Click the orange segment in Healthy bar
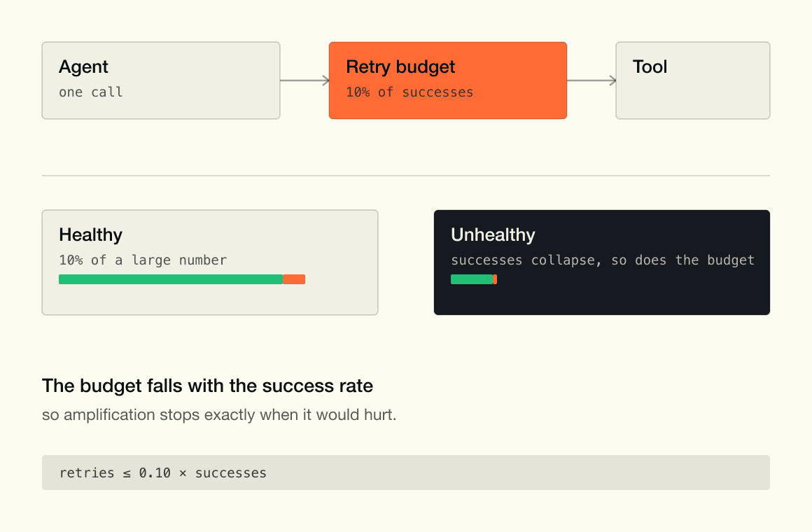Image resolution: width=812 pixels, height=532 pixels. coord(294,279)
